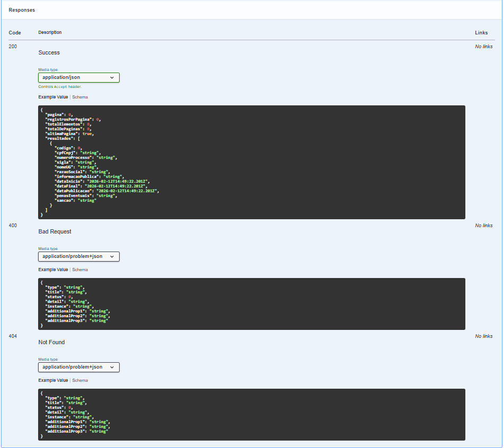Click the 404 response code

[13, 336]
